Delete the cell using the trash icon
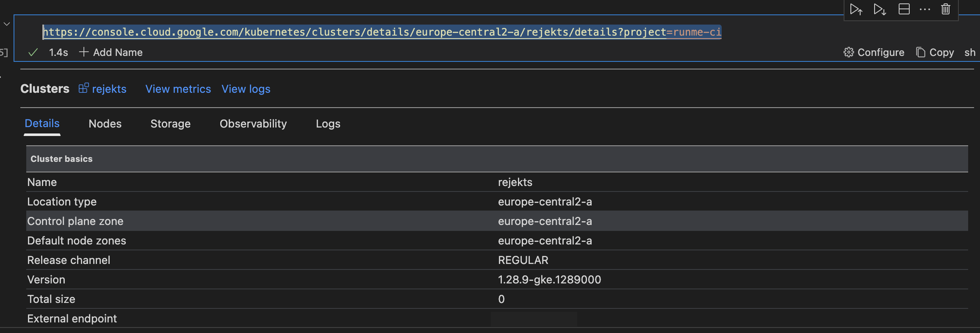The image size is (980, 333). [x=946, y=9]
